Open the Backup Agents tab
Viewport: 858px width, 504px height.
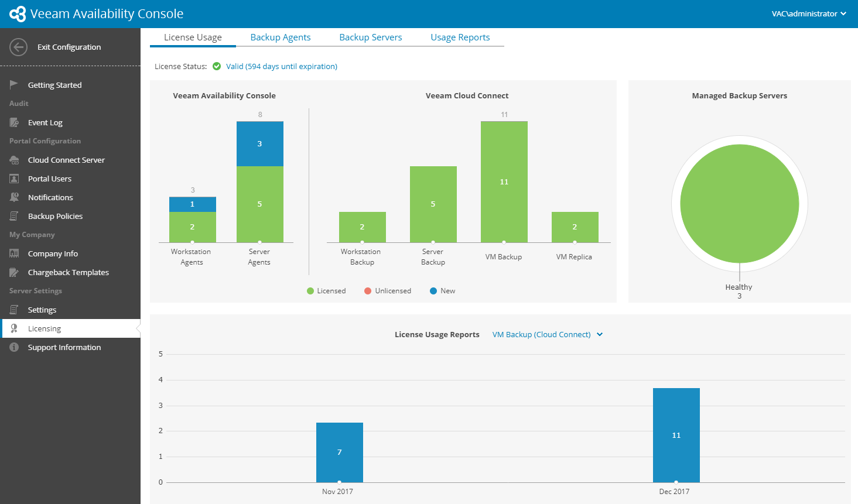pos(281,37)
